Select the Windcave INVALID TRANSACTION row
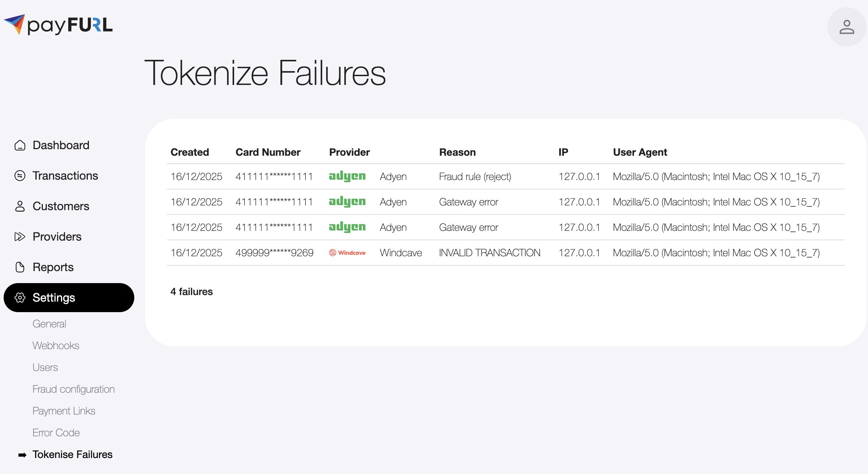This screenshot has height=474, width=868. [x=490, y=253]
